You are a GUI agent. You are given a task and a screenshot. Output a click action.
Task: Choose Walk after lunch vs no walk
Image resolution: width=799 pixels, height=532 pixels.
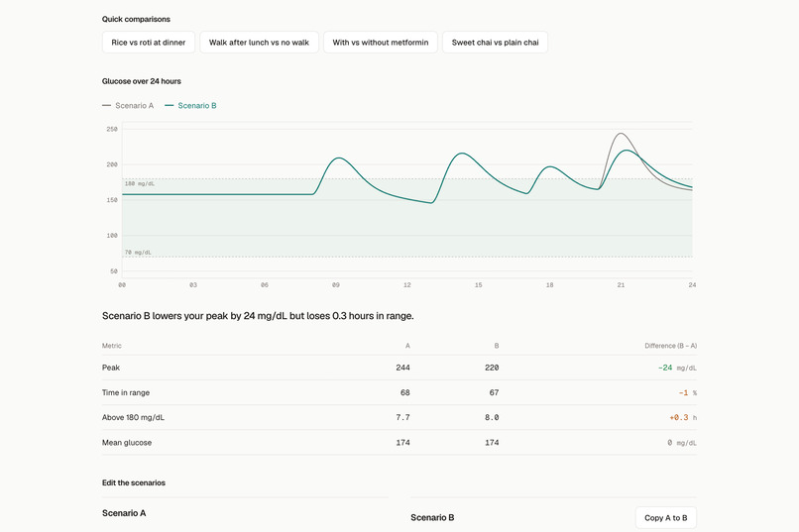point(259,43)
